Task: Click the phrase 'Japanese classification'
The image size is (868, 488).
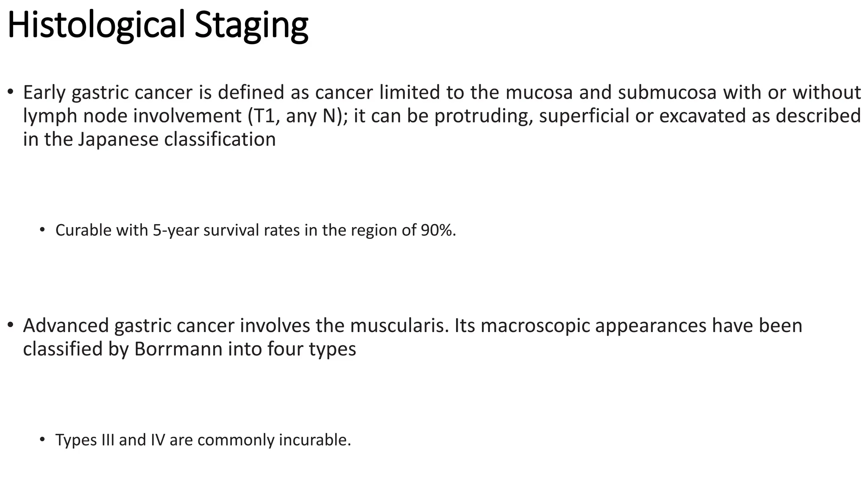Action: pyautogui.click(x=177, y=139)
